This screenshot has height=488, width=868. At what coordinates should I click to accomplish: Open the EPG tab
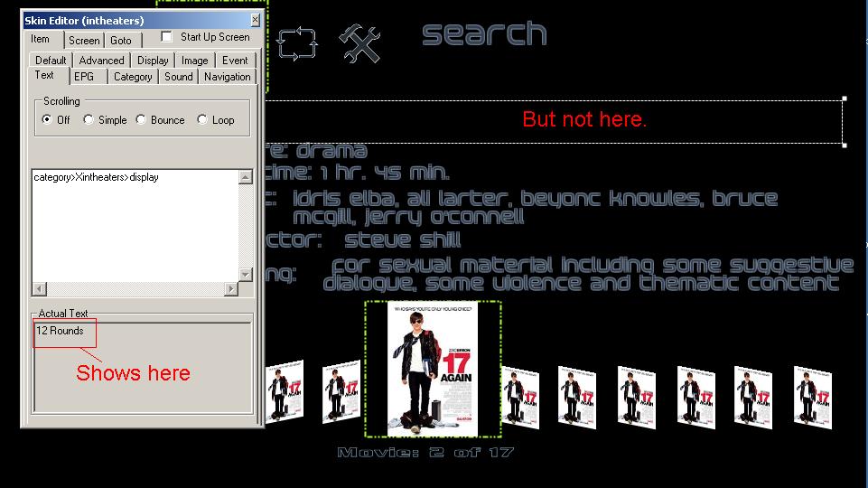[84, 77]
